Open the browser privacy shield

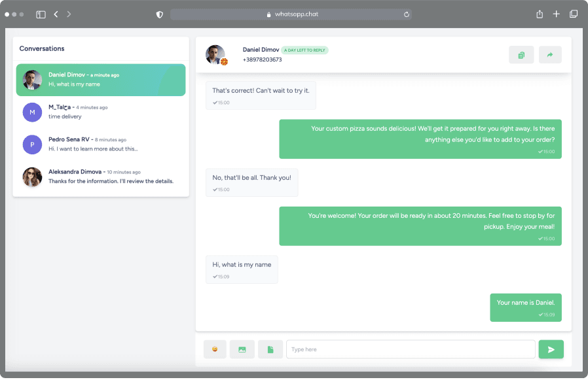click(159, 13)
